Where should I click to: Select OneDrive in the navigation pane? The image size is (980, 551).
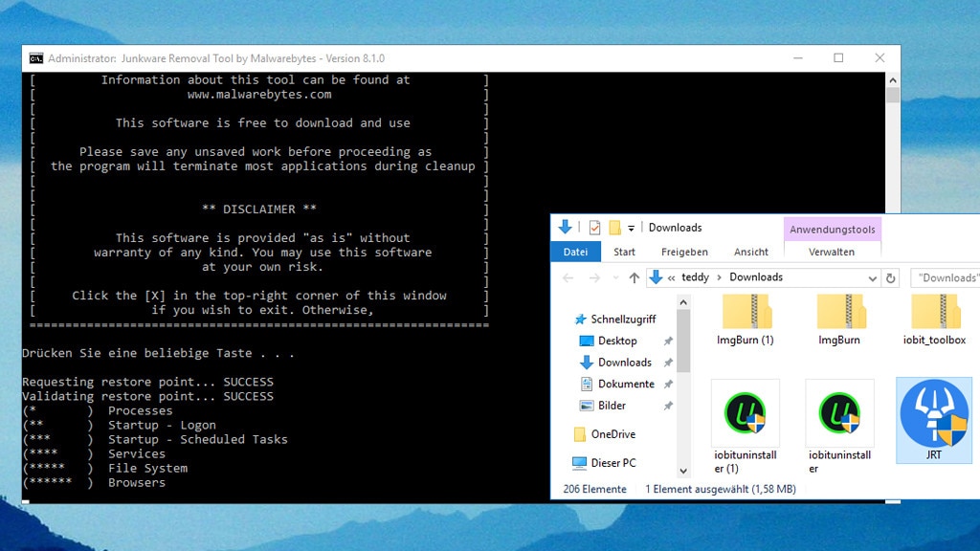(x=605, y=434)
